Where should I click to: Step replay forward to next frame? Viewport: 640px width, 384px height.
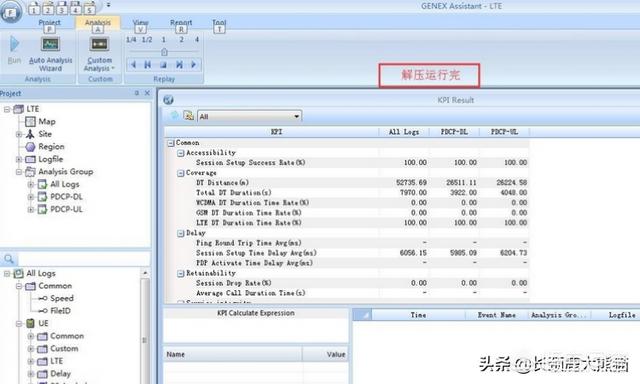(x=179, y=64)
